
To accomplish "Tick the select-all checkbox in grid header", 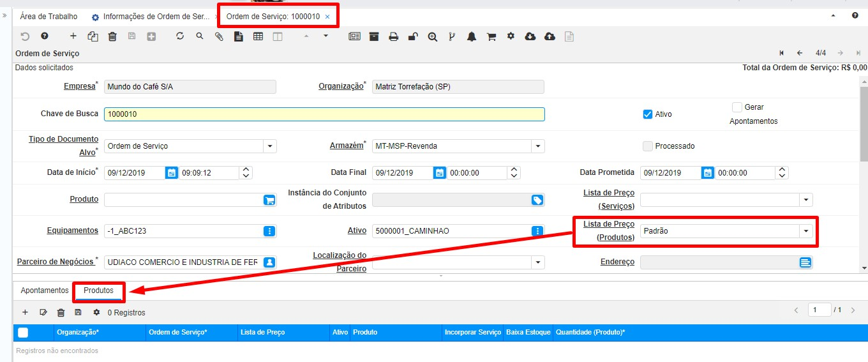I will pyautogui.click(x=23, y=332).
